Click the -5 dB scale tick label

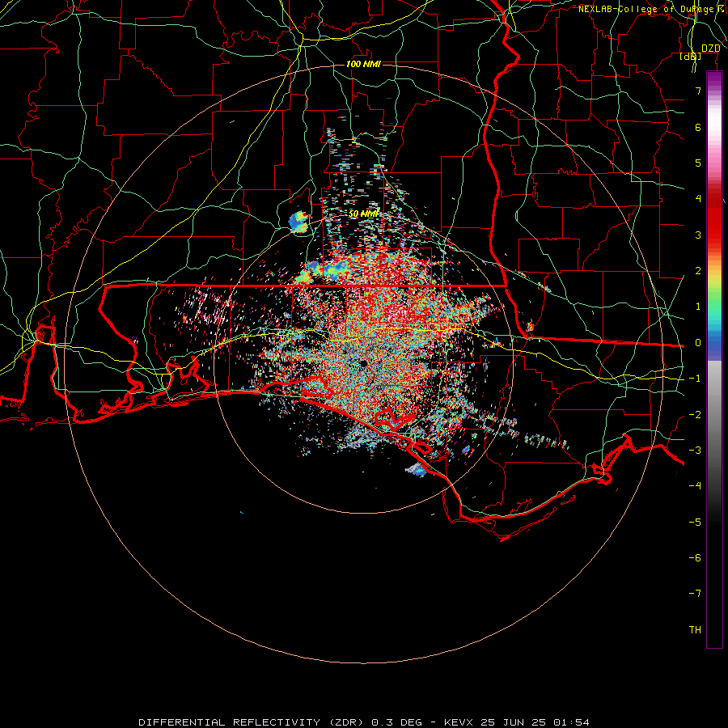pyautogui.click(x=695, y=523)
